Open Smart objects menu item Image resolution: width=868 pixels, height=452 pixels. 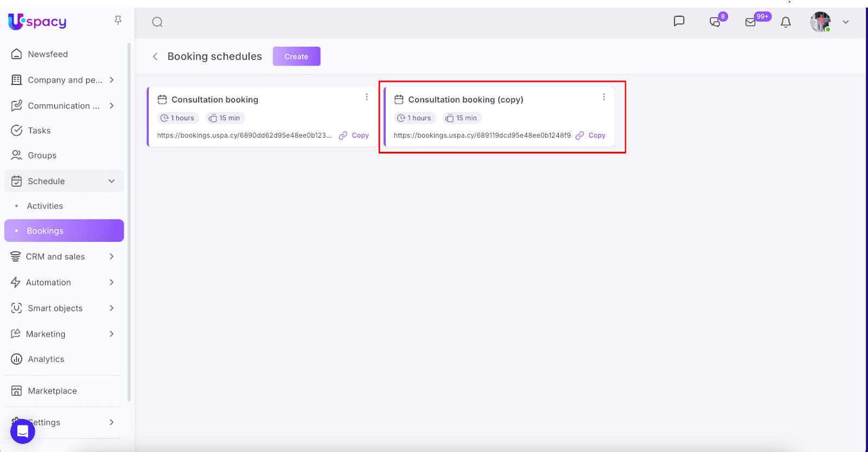point(55,308)
